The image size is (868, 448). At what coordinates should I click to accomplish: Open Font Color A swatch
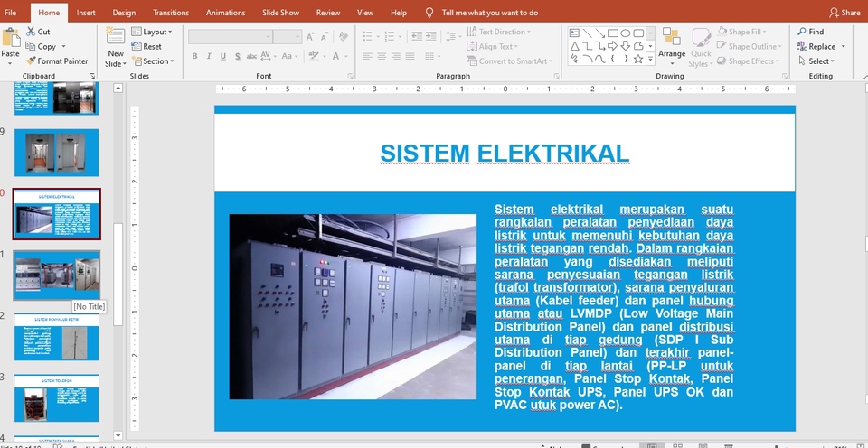tap(336, 56)
